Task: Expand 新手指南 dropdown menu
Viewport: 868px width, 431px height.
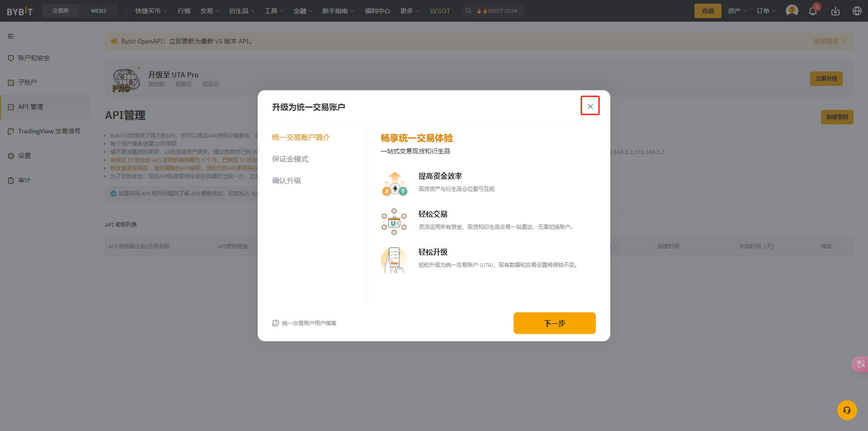Action: (338, 11)
